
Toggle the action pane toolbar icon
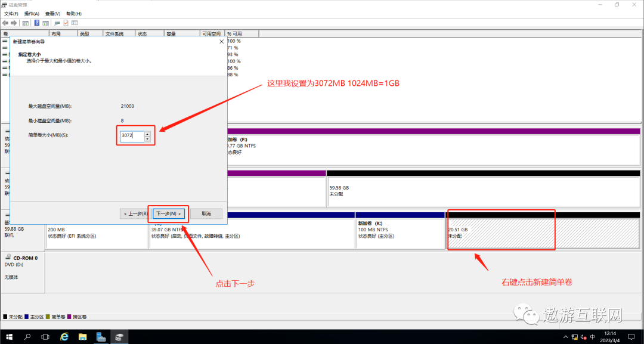45,23
